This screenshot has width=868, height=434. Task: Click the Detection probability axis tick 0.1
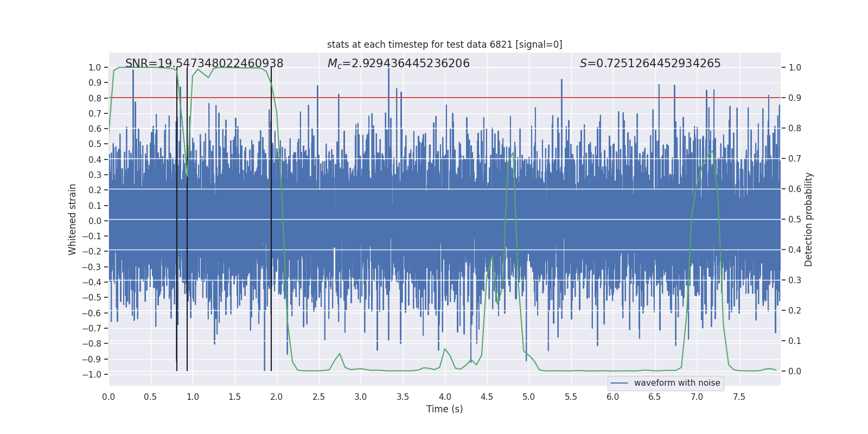[x=795, y=341]
